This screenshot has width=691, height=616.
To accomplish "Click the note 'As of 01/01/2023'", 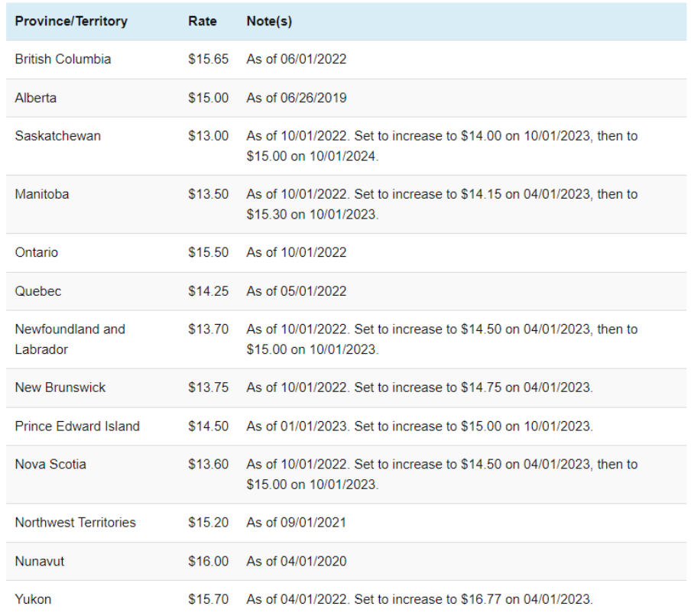I will [420, 426].
